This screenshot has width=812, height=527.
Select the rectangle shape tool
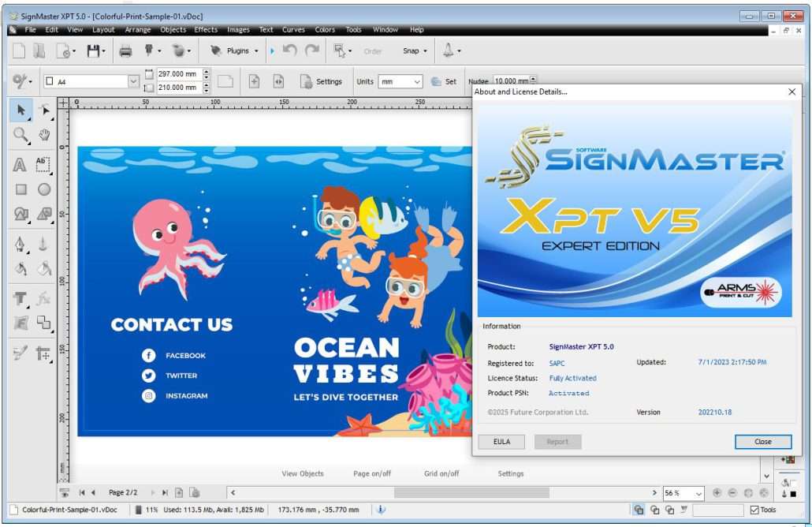20,189
